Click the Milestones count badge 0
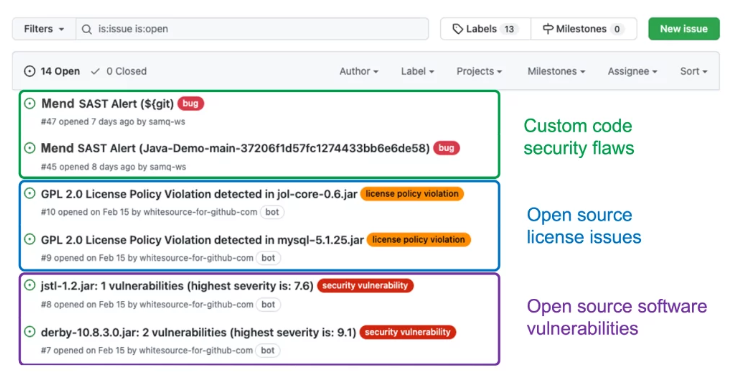740x384 pixels. click(x=617, y=29)
